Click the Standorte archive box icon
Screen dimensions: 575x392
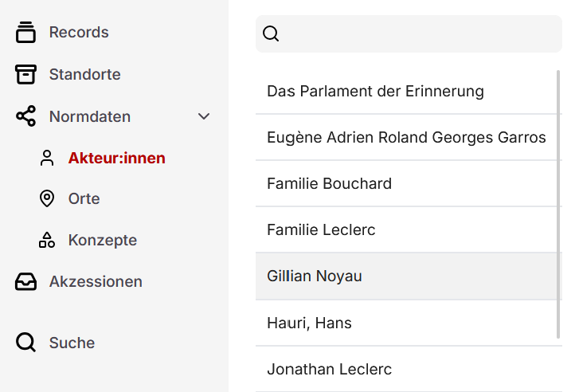coord(25,74)
